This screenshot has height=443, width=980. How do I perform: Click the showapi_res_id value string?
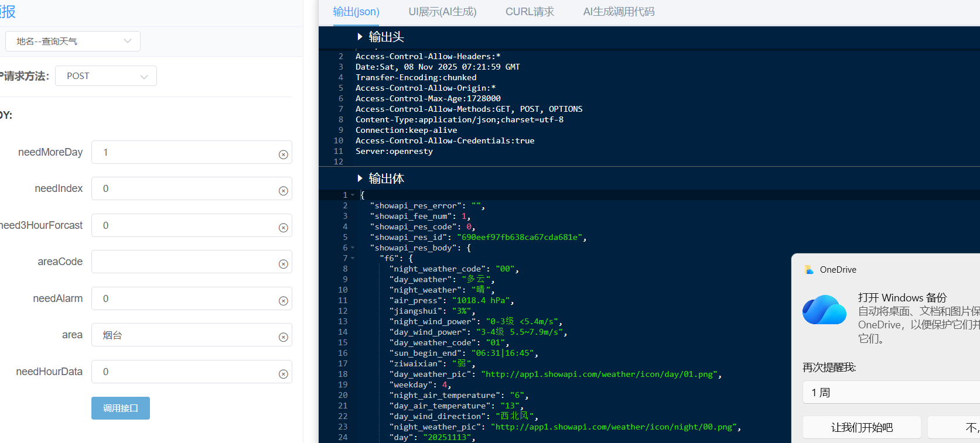click(x=520, y=237)
